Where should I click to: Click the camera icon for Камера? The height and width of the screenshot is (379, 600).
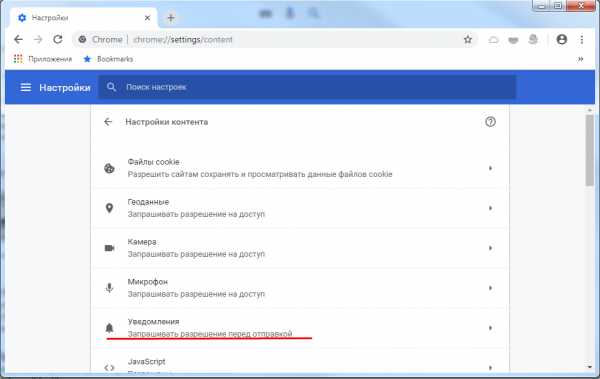(x=109, y=248)
